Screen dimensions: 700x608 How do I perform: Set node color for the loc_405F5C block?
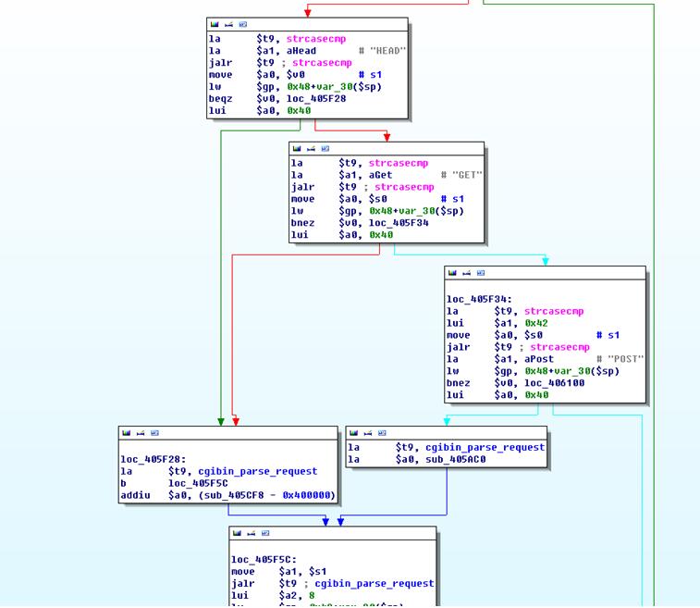click(x=237, y=533)
